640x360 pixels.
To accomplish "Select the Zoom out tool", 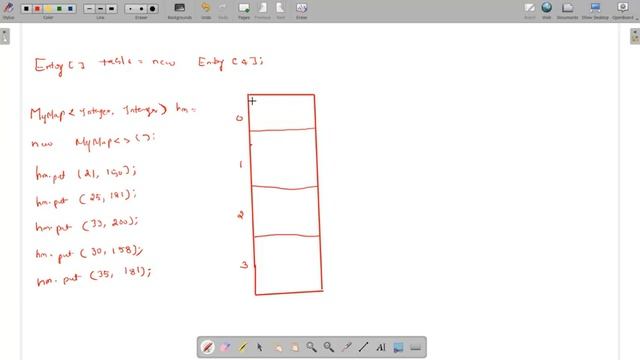I will click(x=329, y=347).
